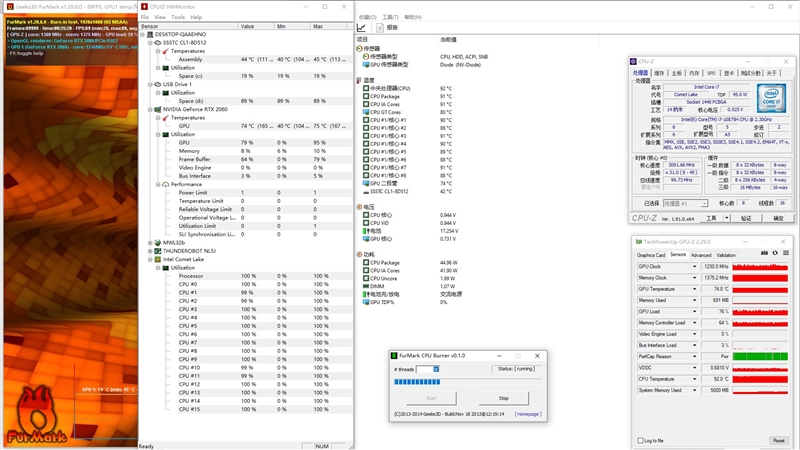Switch to Advanced tab in GPU-Z
800x450 pixels.
coord(701,255)
